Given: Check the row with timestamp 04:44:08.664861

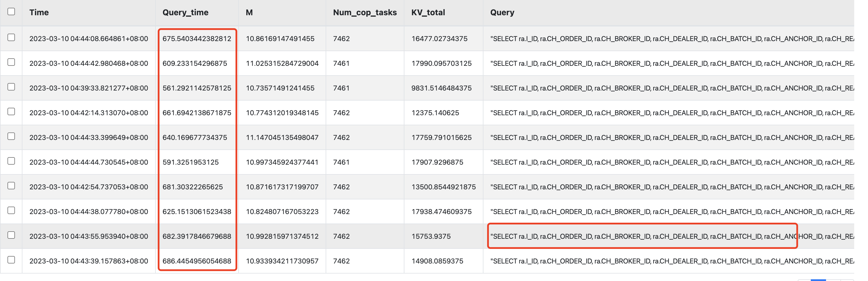Looking at the screenshot, I should pyautogui.click(x=11, y=37).
